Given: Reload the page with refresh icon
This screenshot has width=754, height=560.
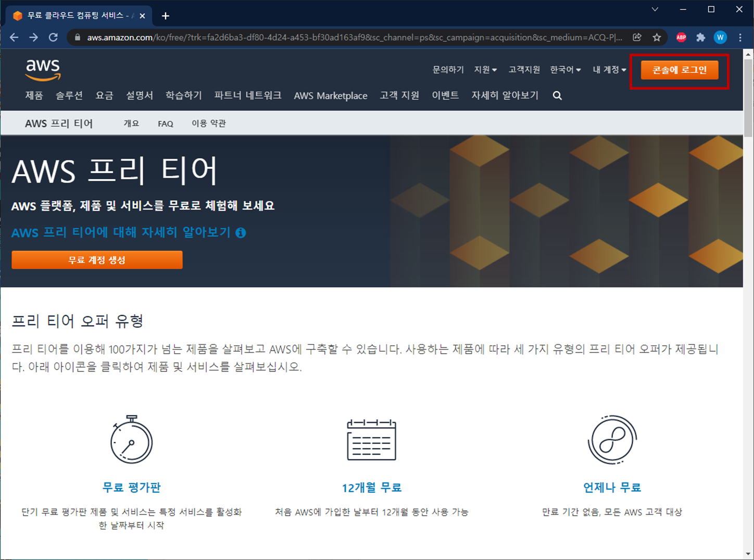Looking at the screenshot, I should click(53, 38).
